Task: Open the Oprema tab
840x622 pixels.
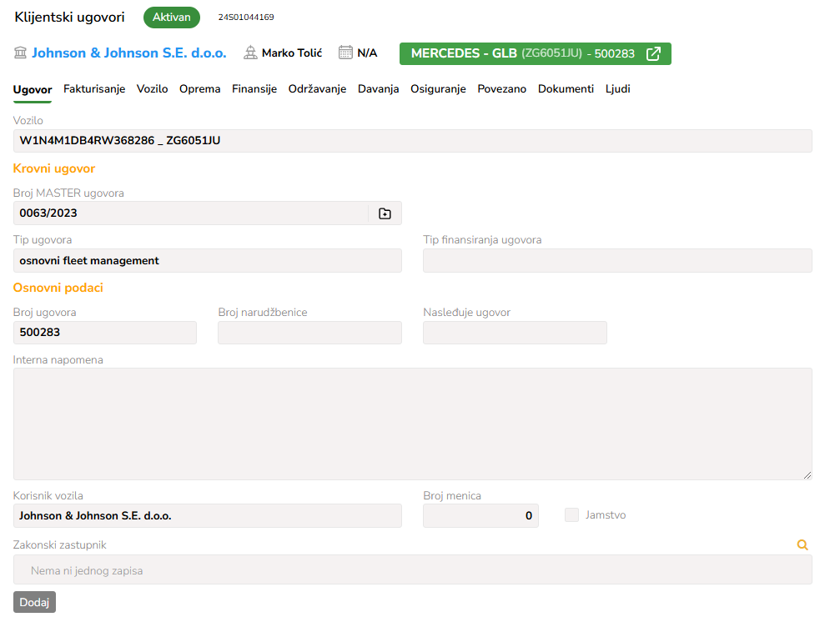Action: tap(200, 89)
